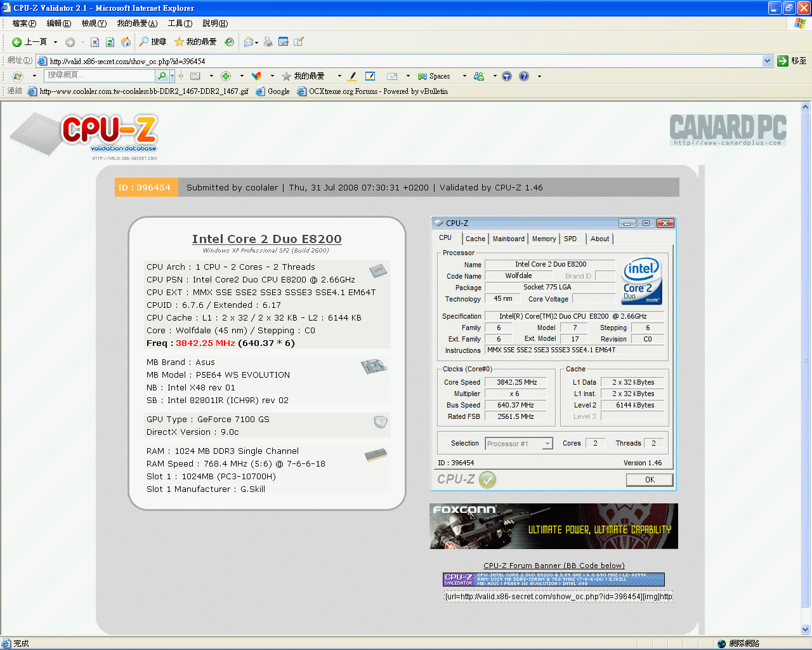Viewport: 812px width, 650px height.
Task: Print the page using the printer icon
Action: pos(268,42)
